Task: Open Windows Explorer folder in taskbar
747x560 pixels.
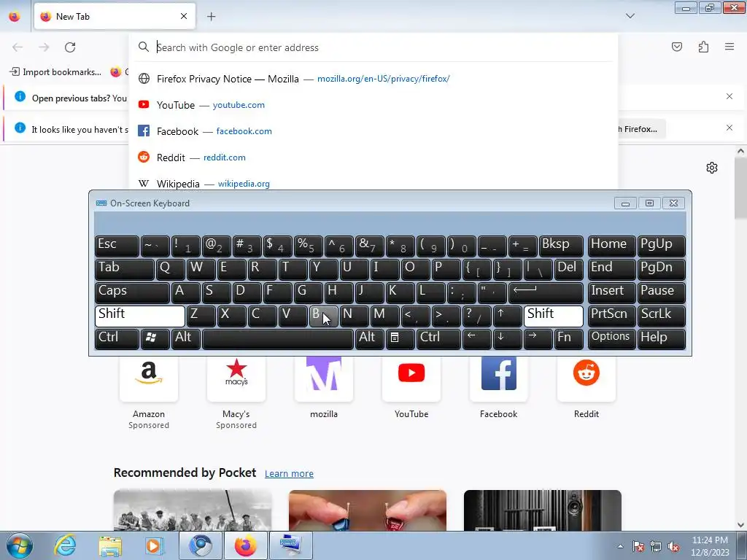Action: 109,545
